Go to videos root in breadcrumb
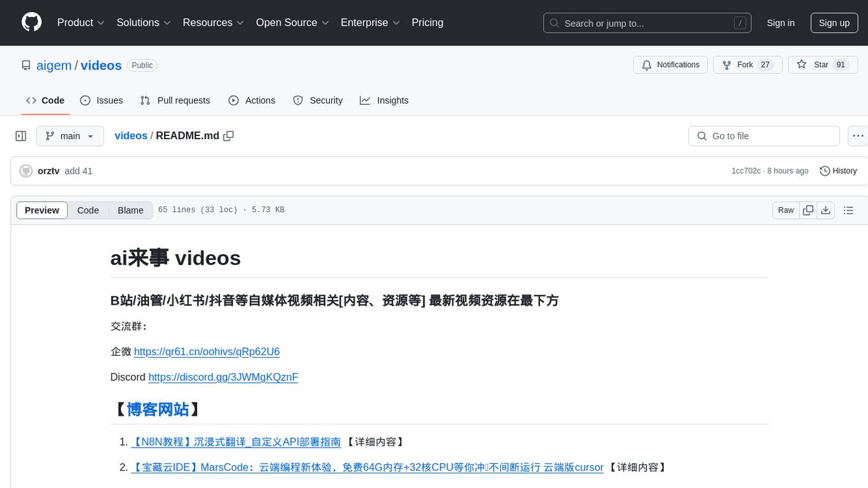The height and width of the screenshot is (488, 868). (x=131, y=135)
